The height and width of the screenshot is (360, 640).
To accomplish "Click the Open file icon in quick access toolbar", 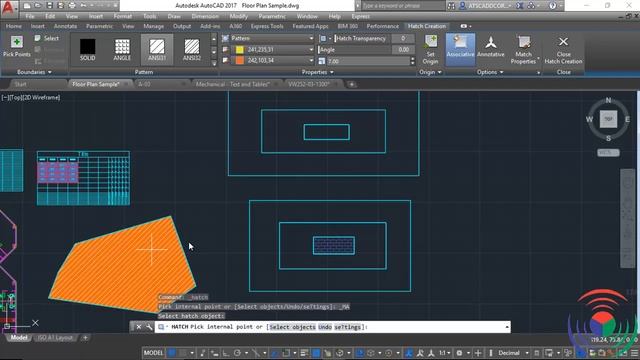I will 38,6.
